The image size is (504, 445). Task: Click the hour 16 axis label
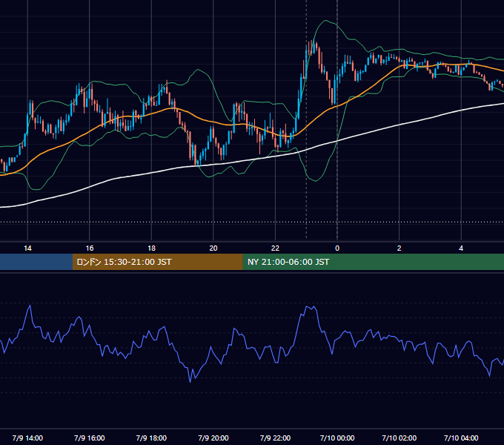[90, 248]
